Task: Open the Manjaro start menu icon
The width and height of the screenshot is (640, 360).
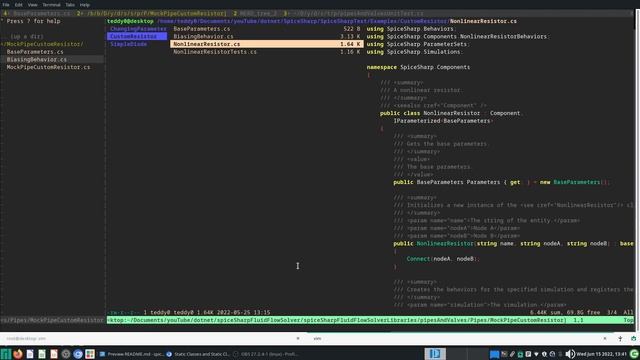Action: tap(6, 354)
